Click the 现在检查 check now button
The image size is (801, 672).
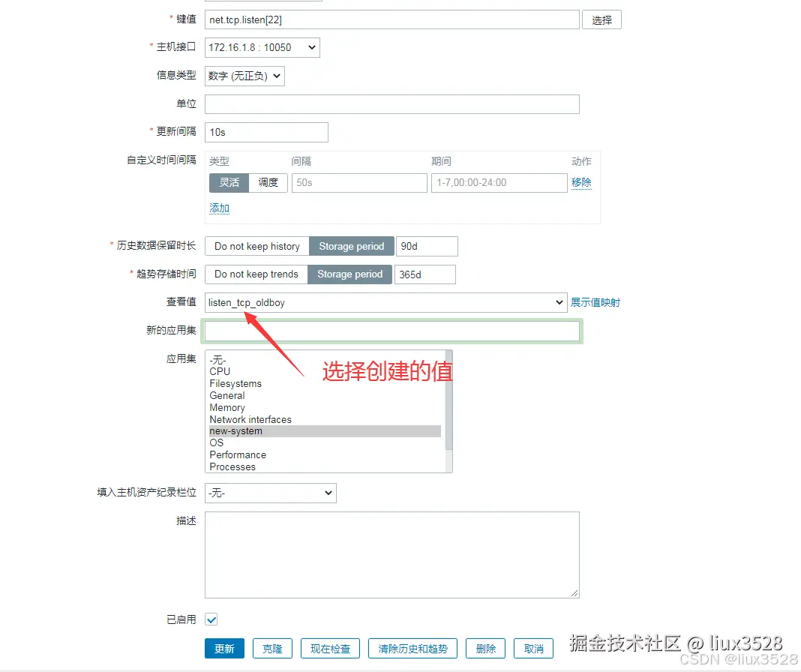pos(330,648)
